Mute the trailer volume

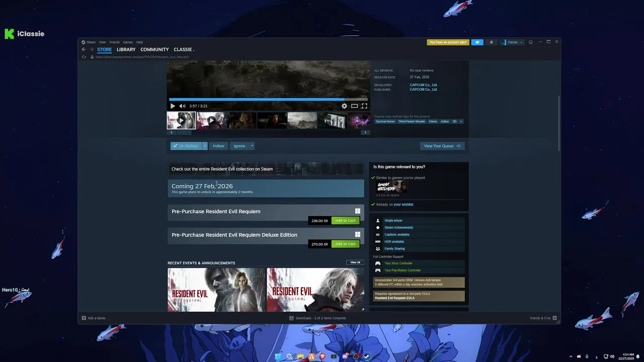182,106
